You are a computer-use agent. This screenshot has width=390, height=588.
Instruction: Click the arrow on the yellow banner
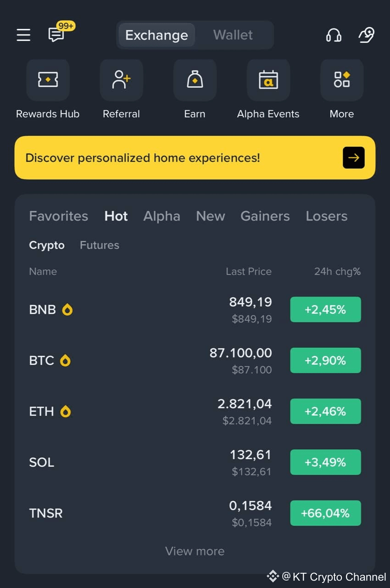click(x=354, y=158)
